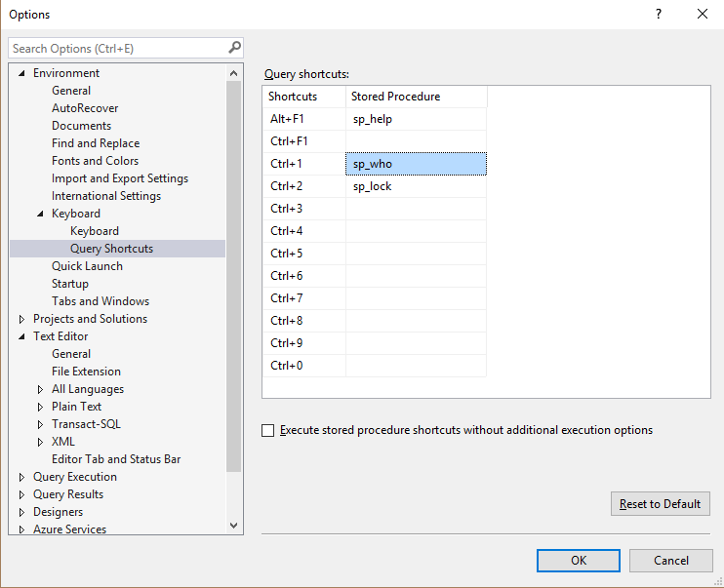The width and height of the screenshot is (724, 588).
Task: Collapse the Environment tree node
Action: coord(22,73)
